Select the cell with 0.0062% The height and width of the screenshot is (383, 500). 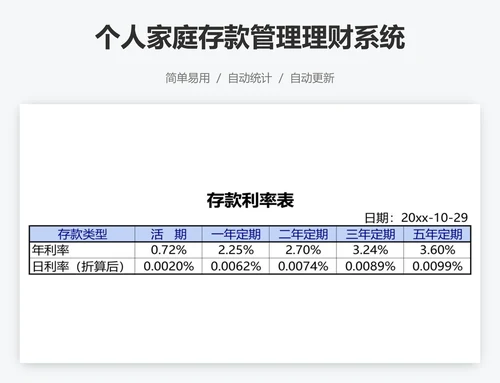[236, 266]
